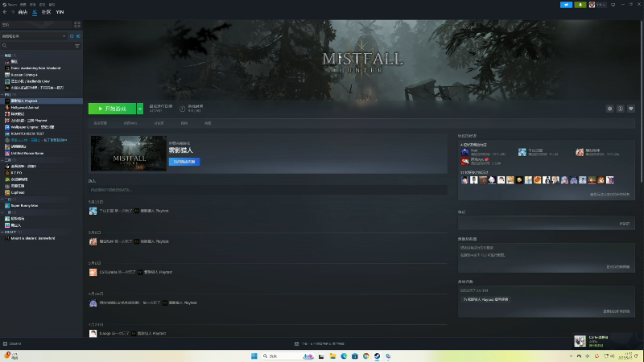Focus the library search field
Viewport: 644px width, 362px height.
(37, 46)
